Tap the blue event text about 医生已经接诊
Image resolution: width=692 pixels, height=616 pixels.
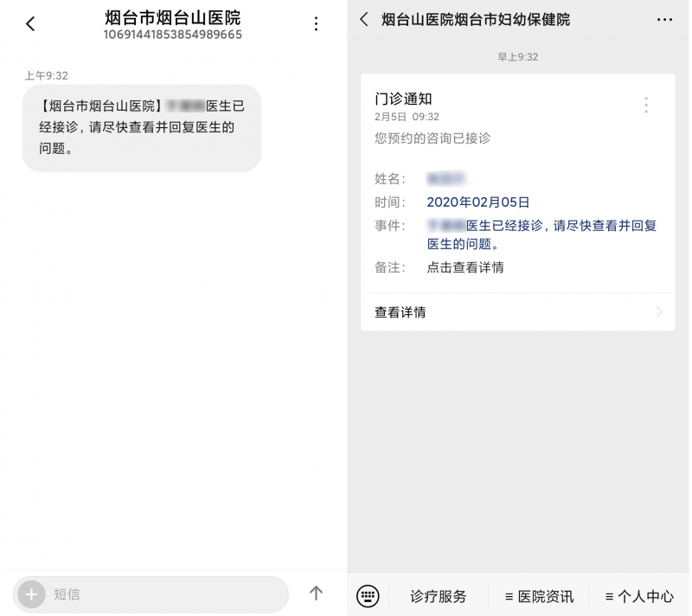(541, 234)
